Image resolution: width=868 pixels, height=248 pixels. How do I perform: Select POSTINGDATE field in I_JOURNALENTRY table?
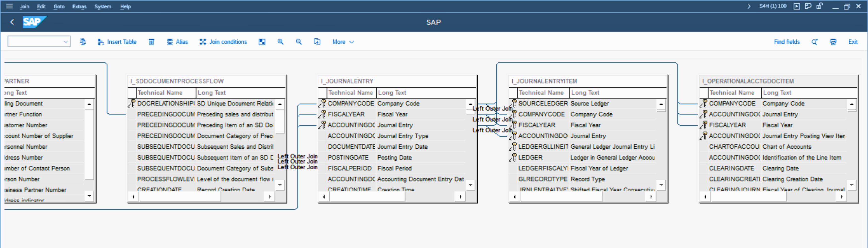(x=348, y=157)
